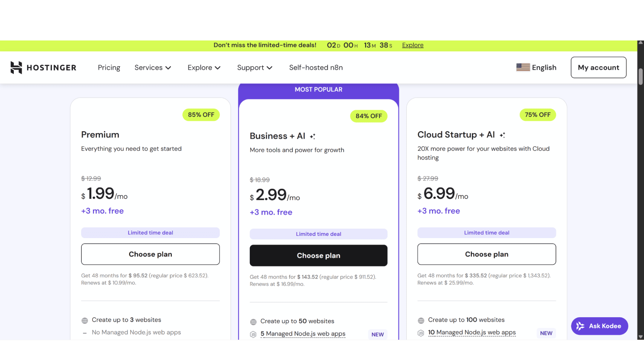This screenshot has height=362, width=644.
Task: Click the MOST POPULAR banner
Action: 319,90
